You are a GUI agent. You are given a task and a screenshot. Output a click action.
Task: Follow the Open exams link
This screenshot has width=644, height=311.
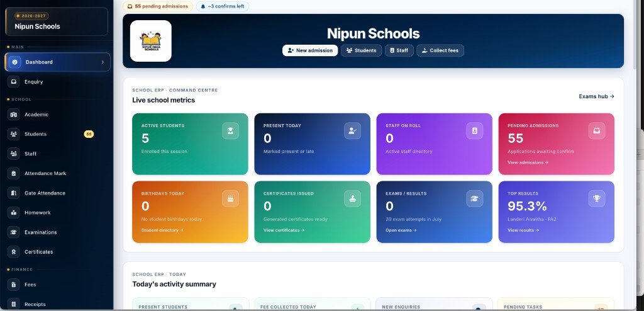coord(401,230)
